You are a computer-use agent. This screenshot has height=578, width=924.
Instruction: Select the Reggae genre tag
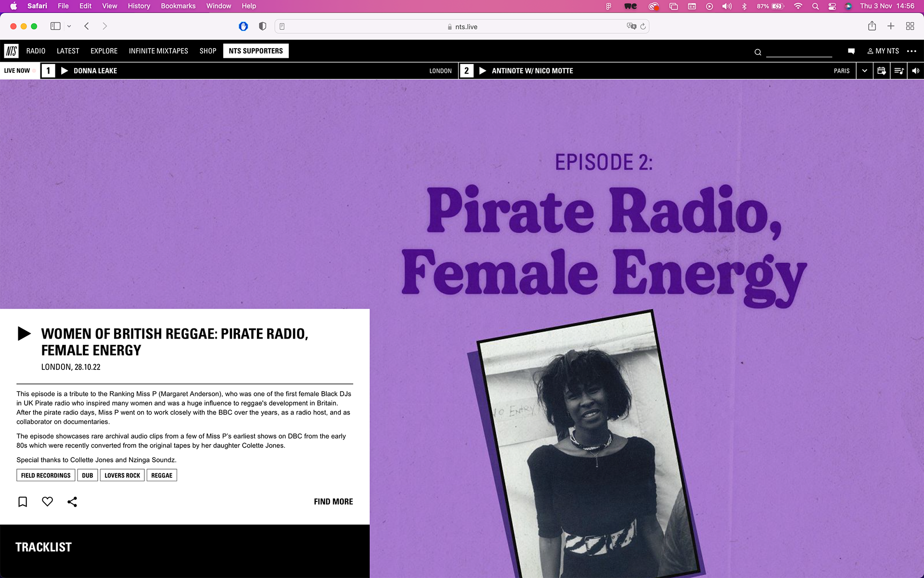click(x=162, y=475)
